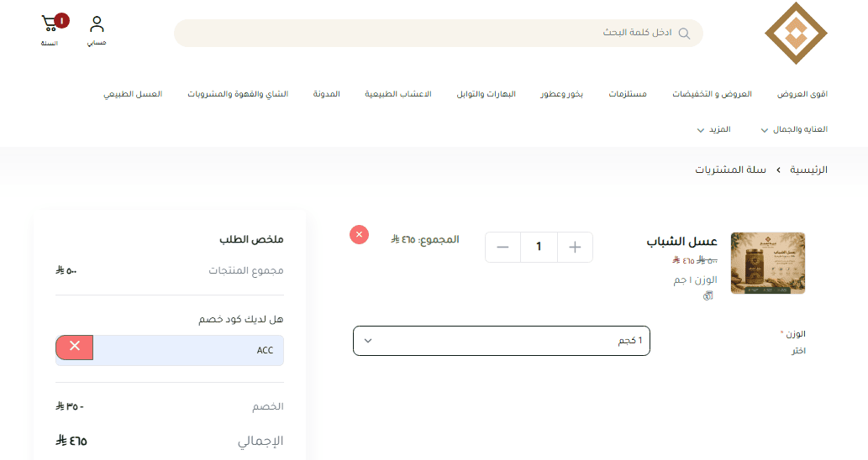Image resolution: width=868 pixels, height=460 pixels.
Task: Click the quantity field showing 1
Action: tap(539, 247)
